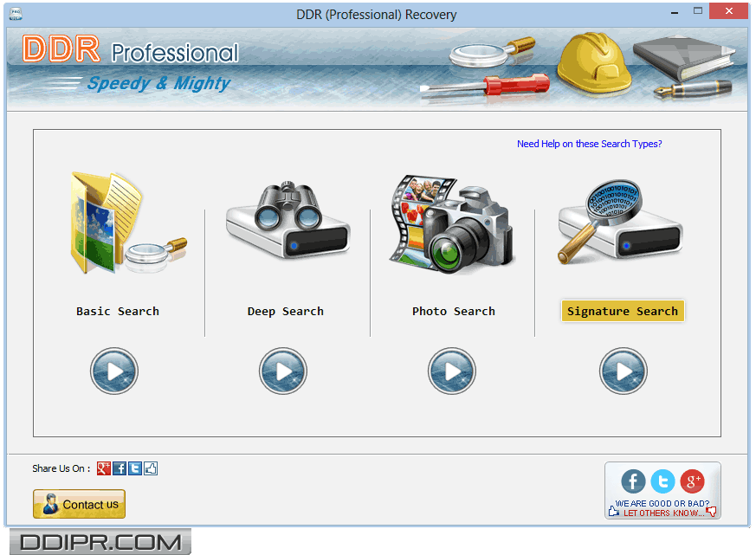
Task: Share on Google Plus small icon
Action: pos(104,468)
